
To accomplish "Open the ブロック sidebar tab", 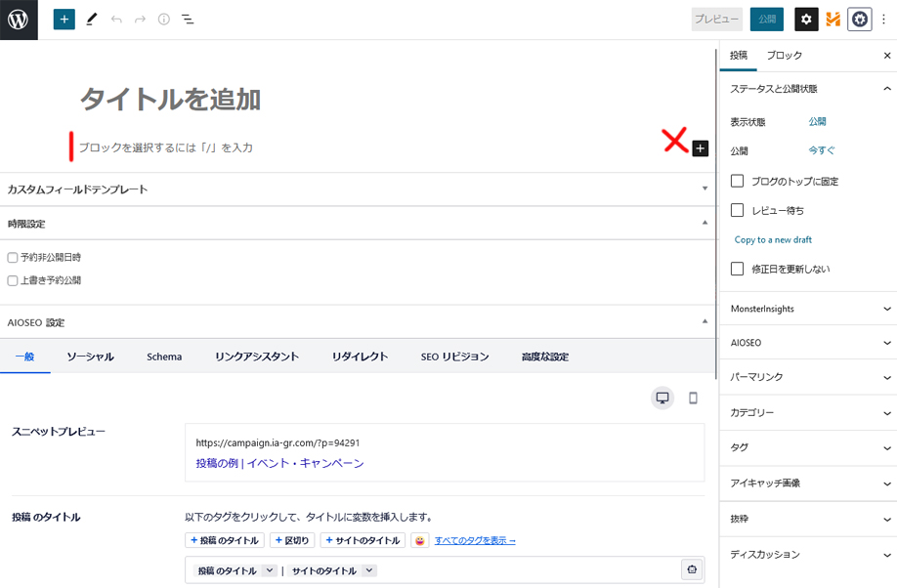I will (784, 56).
